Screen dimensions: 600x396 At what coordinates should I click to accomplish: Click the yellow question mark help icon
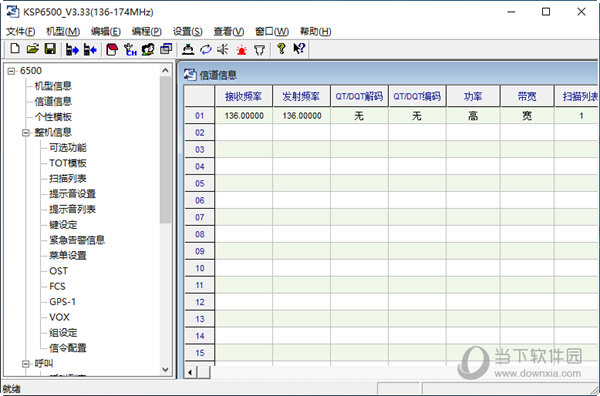point(281,49)
